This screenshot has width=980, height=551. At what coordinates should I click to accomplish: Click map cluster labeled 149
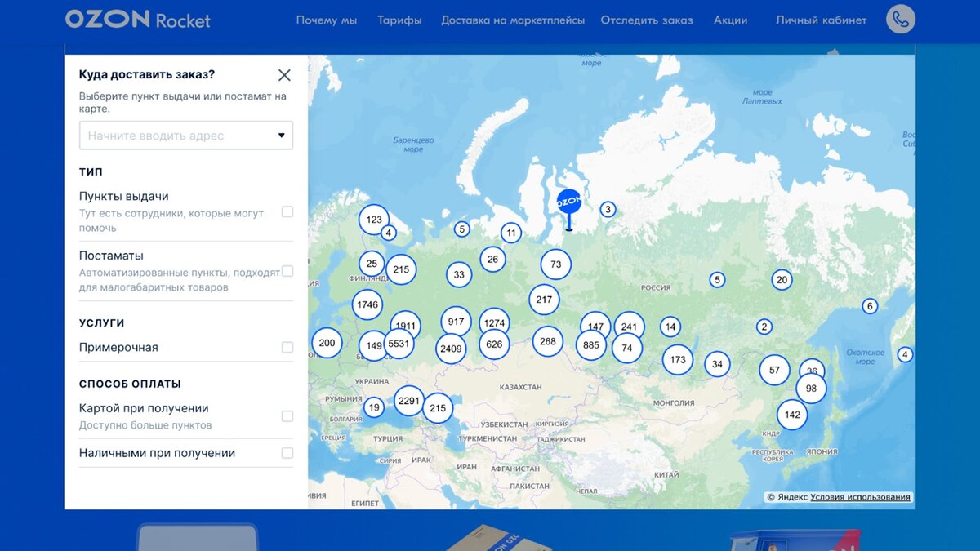pos(374,346)
